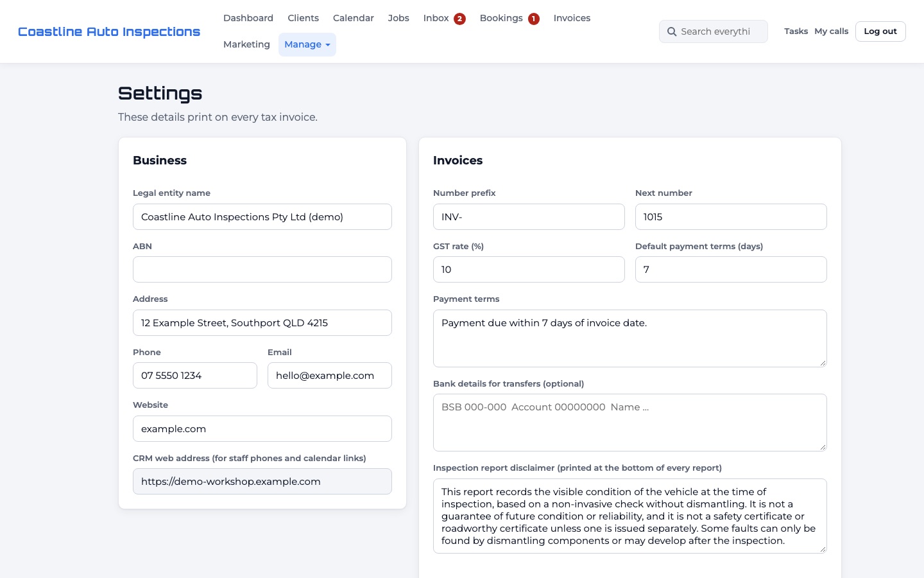The height and width of the screenshot is (578, 924).
Task: Select the Phone number field
Action: click(195, 376)
